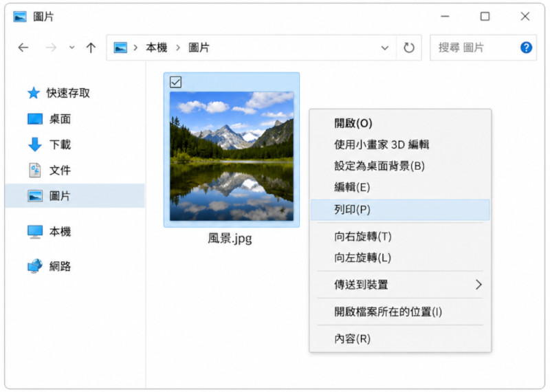
Task: Open the recent locations dropdown chevron
Action: coord(71,47)
